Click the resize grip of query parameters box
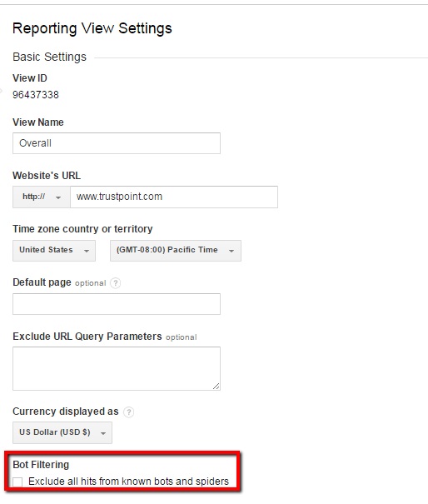This screenshot has height=504, width=428. pyautogui.click(x=216, y=387)
